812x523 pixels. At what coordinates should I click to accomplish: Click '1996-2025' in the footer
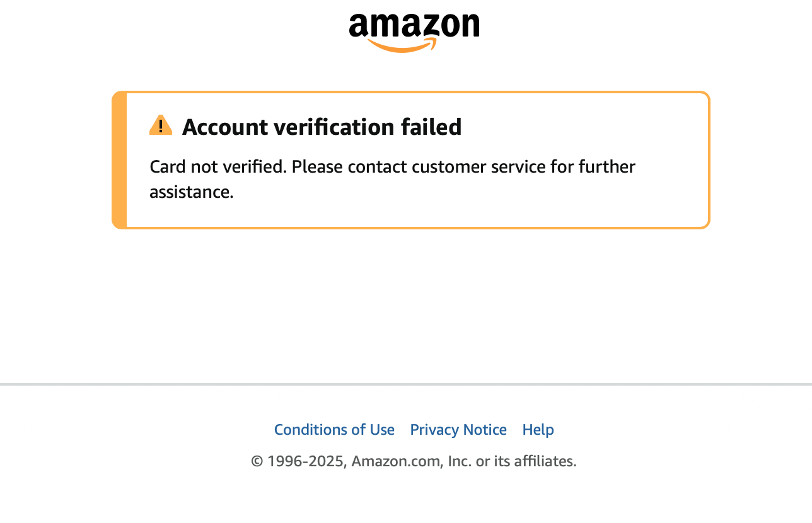[305, 461]
